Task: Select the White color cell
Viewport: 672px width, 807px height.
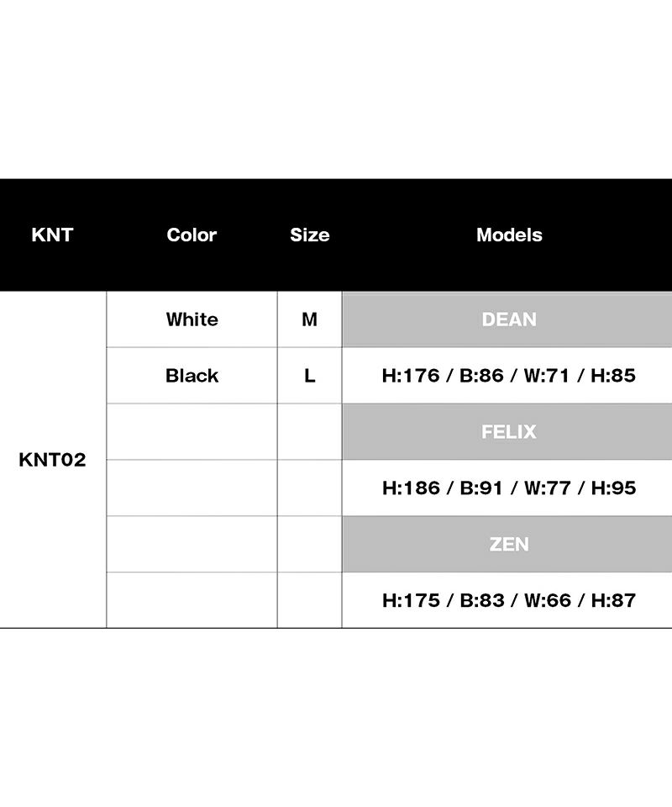Action: pos(192,319)
